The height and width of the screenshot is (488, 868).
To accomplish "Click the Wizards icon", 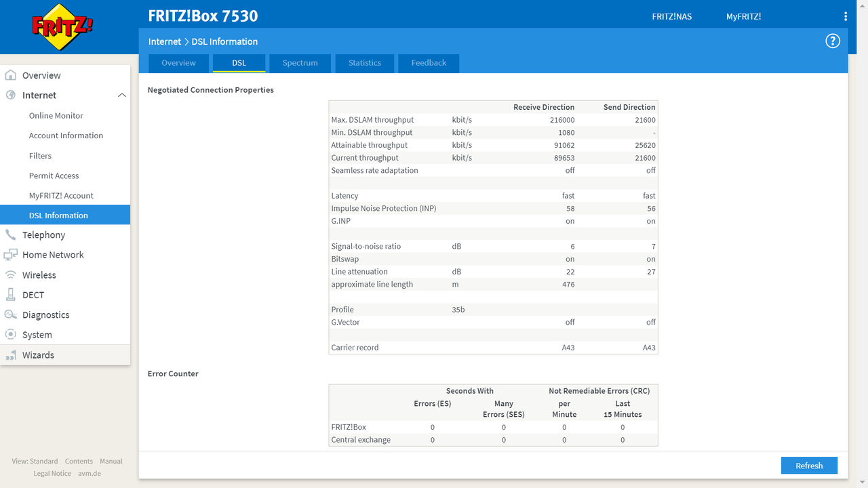I will click(x=10, y=355).
